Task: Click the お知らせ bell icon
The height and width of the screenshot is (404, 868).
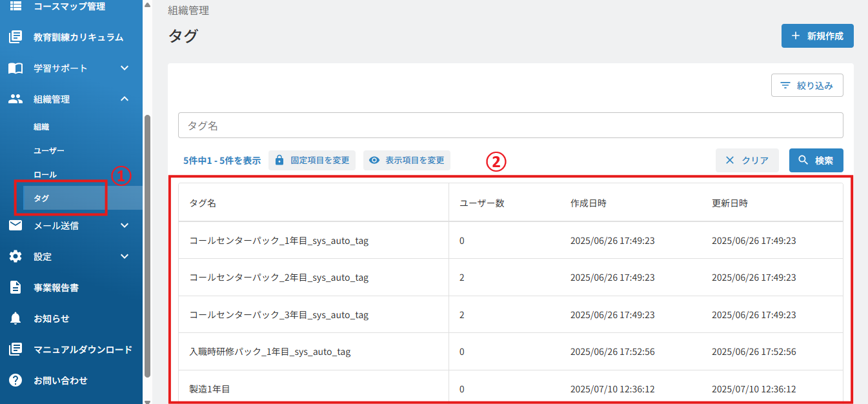Action: pos(15,319)
